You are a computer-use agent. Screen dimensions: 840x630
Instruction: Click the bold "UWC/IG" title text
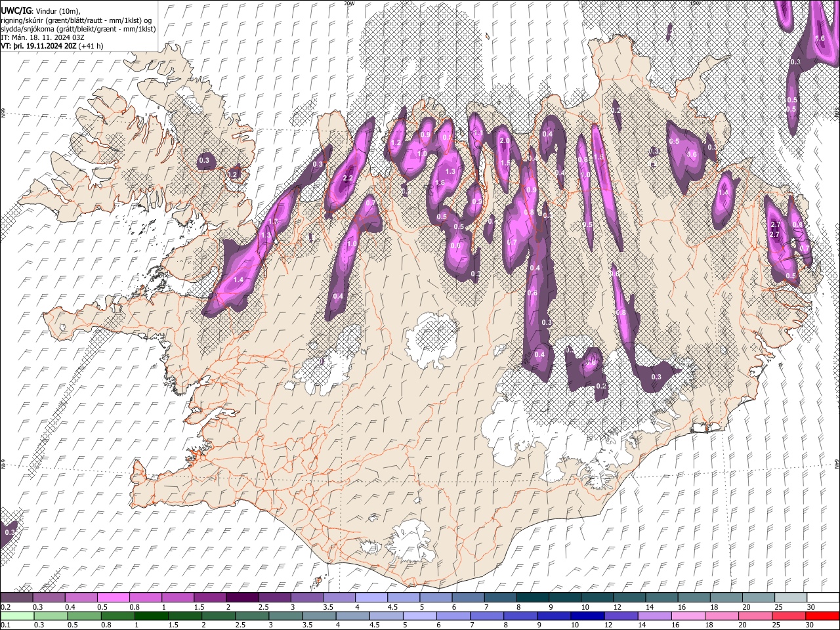click(16, 10)
